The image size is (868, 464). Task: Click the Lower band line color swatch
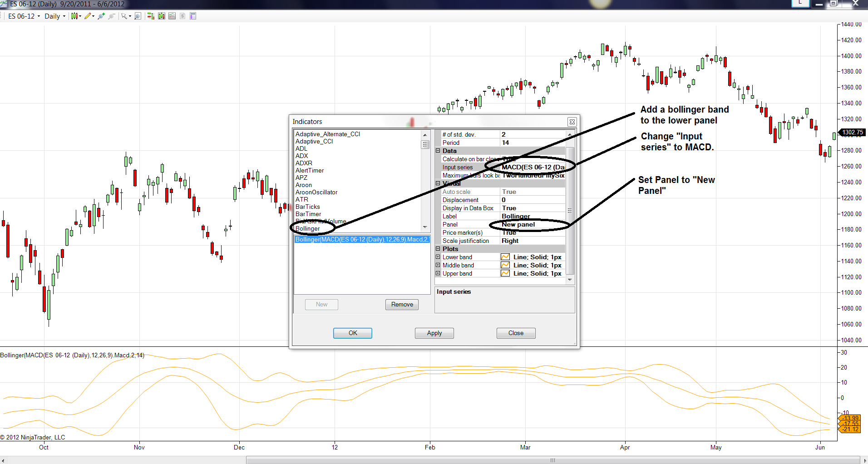[x=505, y=257]
